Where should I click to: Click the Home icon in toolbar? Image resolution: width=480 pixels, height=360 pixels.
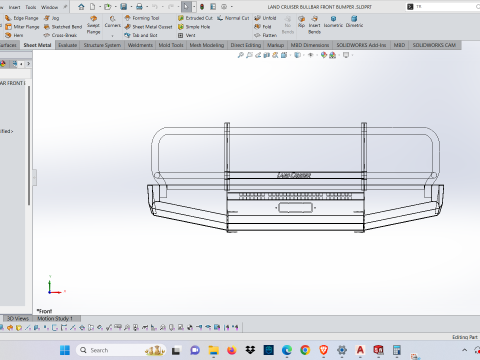(81, 7)
